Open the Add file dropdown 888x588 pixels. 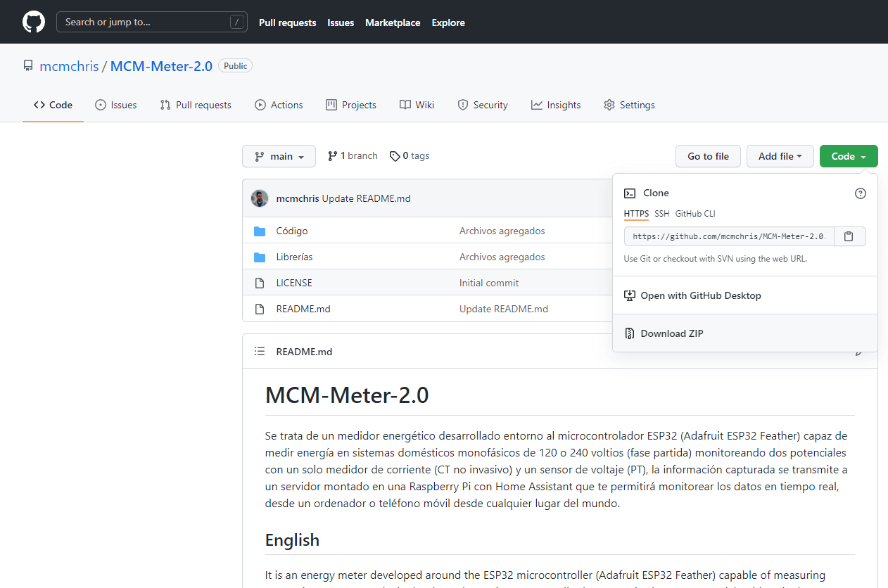780,156
